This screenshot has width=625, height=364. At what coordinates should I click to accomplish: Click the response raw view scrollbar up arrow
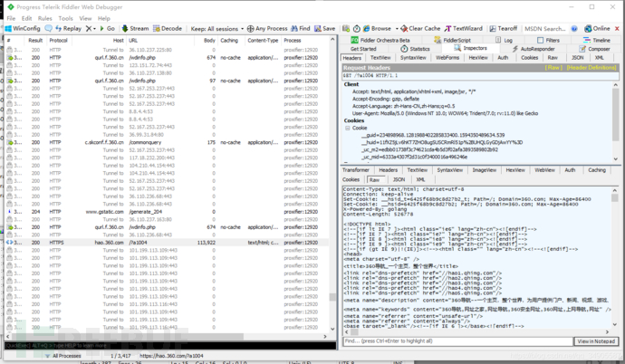pos(614,191)
